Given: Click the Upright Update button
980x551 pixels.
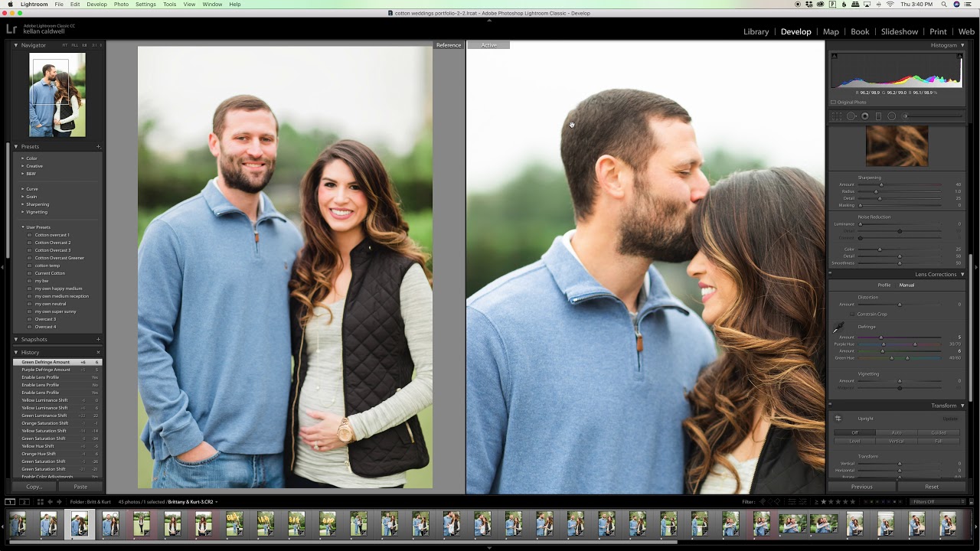Looking at the screenshot, I should click(x=950, y=419).
